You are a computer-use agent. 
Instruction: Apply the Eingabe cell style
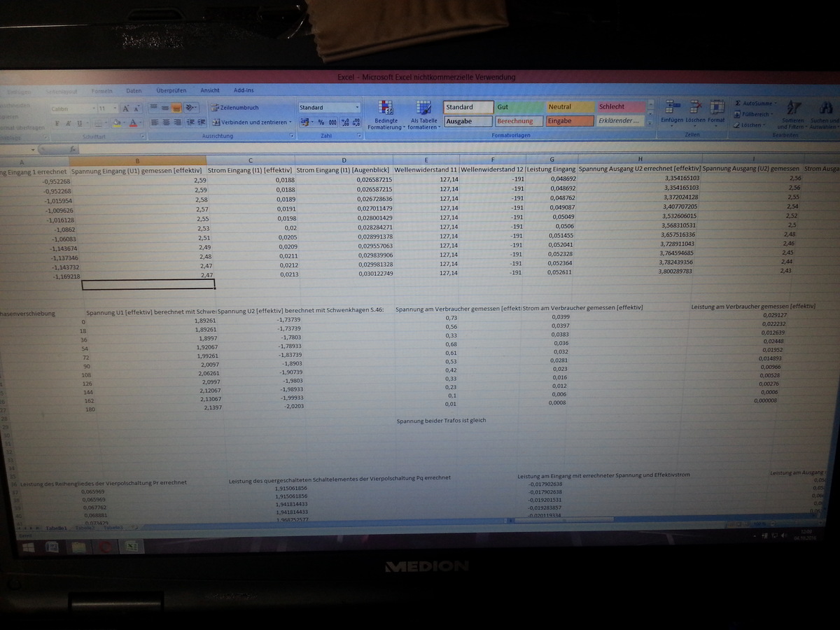pos(570,121)
